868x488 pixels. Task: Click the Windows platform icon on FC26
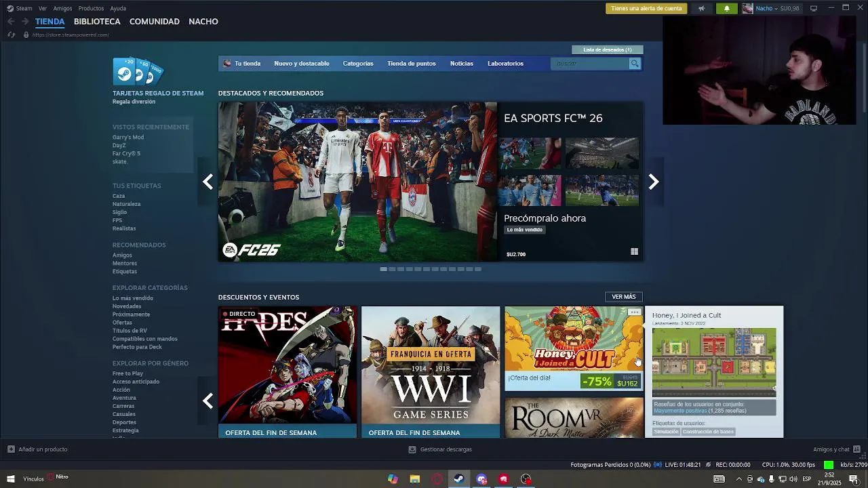point(634,251)
